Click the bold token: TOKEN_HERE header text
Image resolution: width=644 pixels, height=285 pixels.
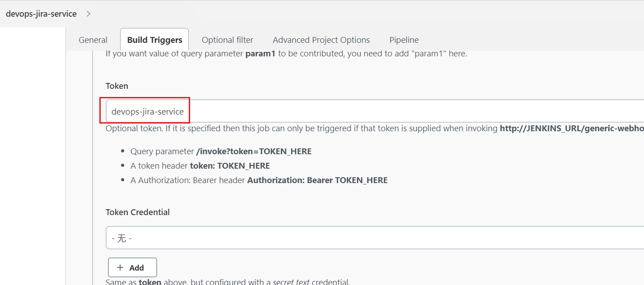[x=230, y=165]
